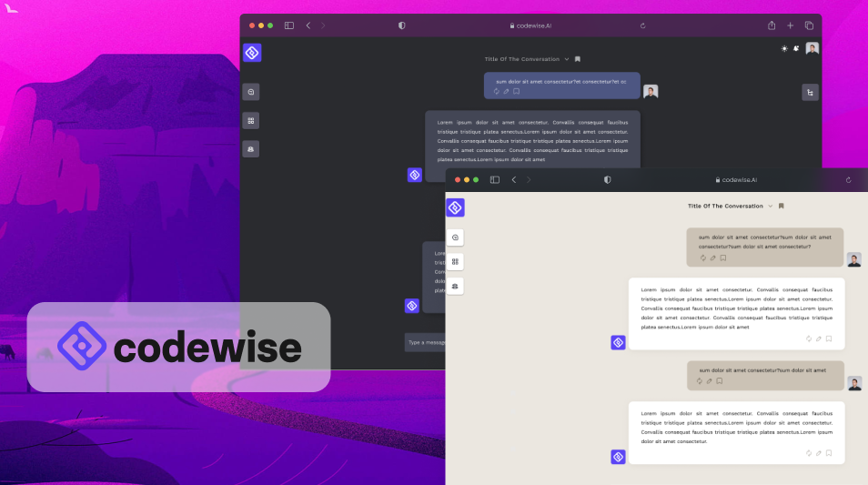The width and height of the screenshot is (868, 485).
Task: Go back in the light Safari window
Action: tap(514, 180)
